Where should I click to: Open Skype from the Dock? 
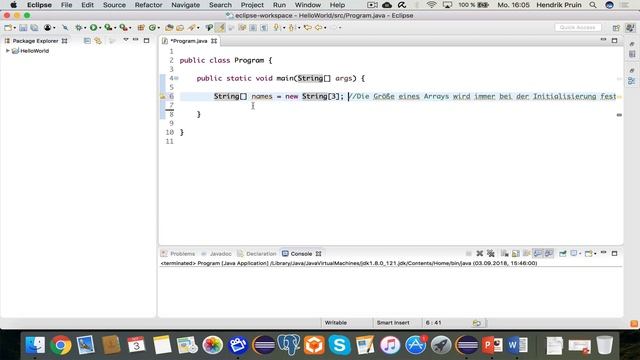[339, 345]
